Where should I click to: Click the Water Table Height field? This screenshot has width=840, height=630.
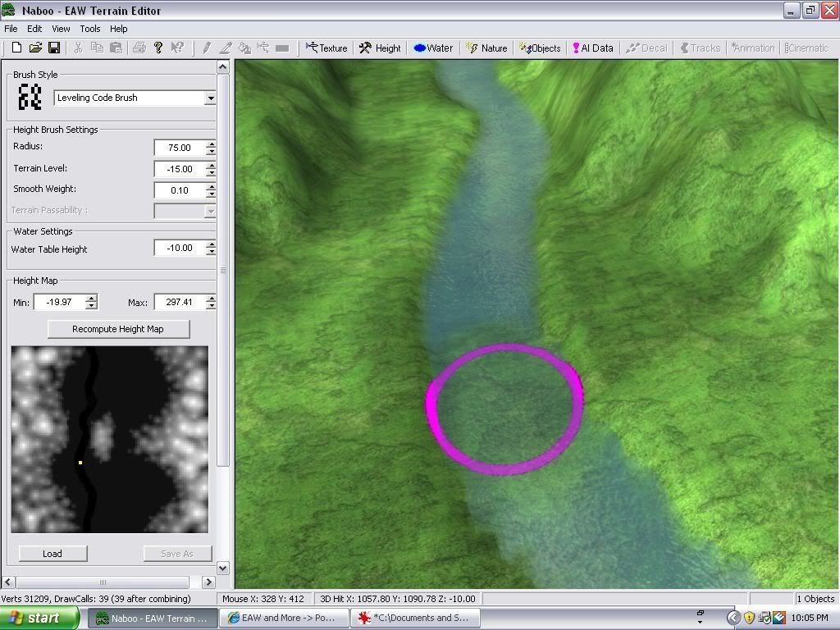[x=180, y=248]
